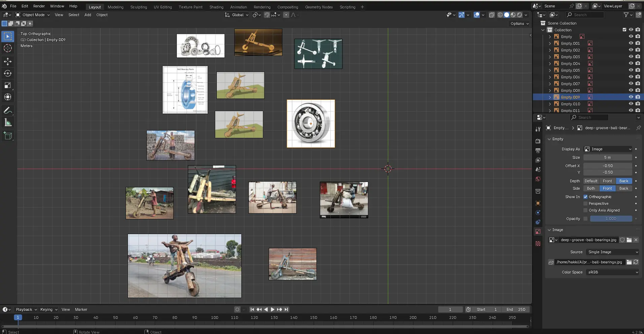
Task: Switch to the Geometry Nodes workspace tab
Action: 319,7
